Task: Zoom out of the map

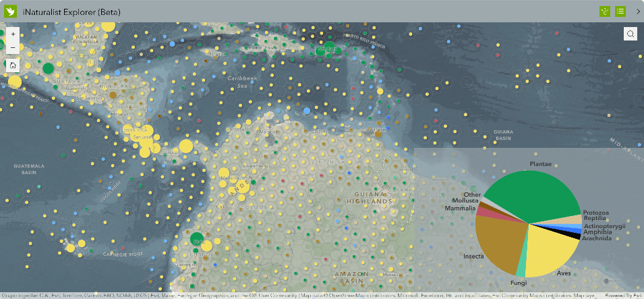Action: [x=13, y=47]
